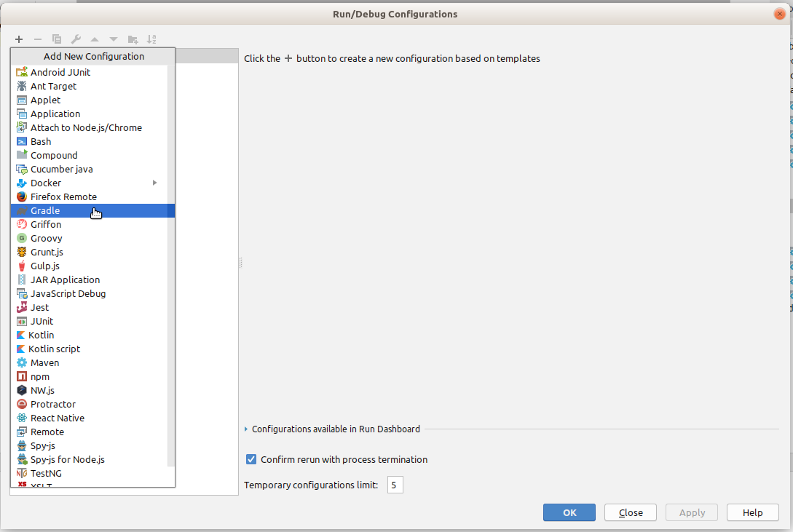Click the Copy Configuration icon
The width and height of the screenshot is (793, 532).
point(57,39)
